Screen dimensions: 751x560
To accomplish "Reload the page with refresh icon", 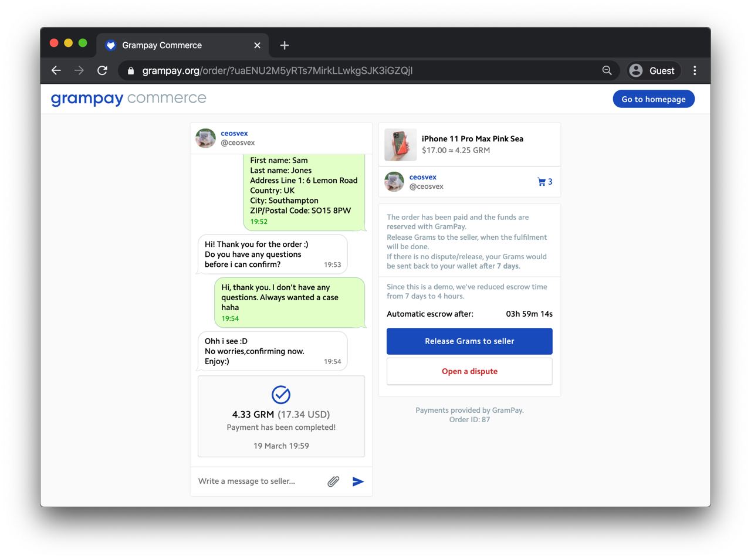I will point(102,70).
